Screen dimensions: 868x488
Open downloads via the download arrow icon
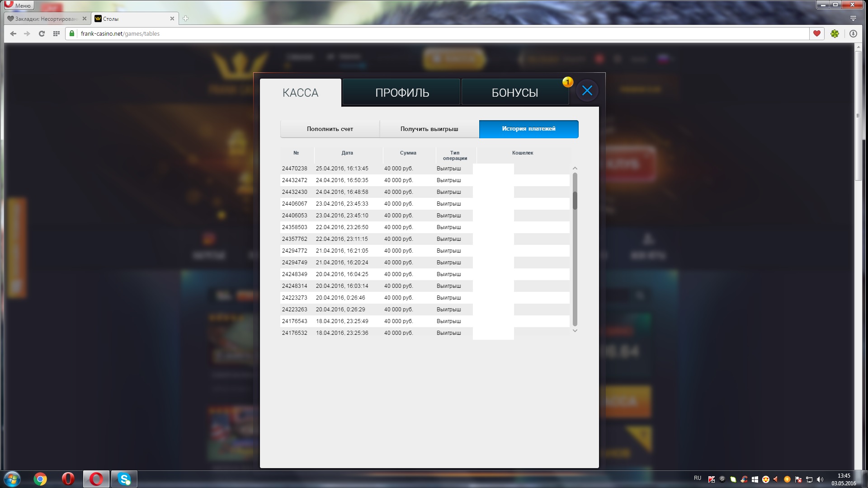[853, 33]
